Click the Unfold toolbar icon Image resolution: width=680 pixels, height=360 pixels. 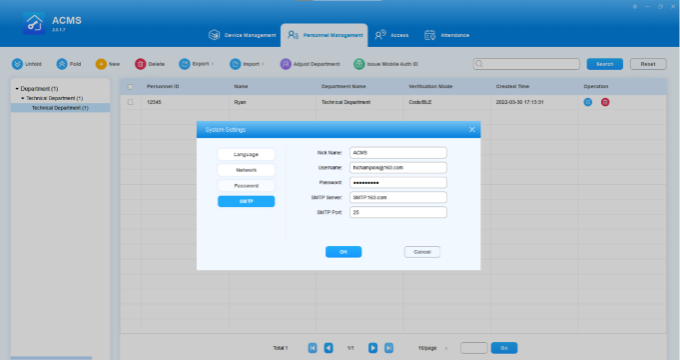click(x=17, y=64)
